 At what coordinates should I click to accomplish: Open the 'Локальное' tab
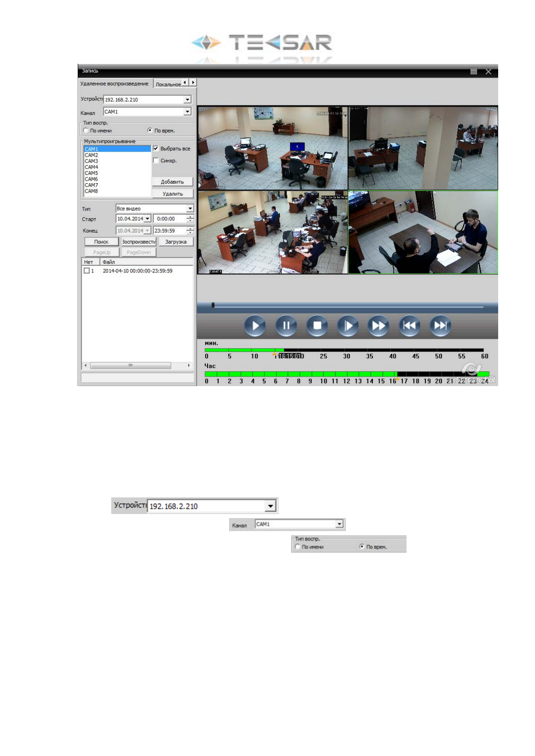click(x=168, y=84)
